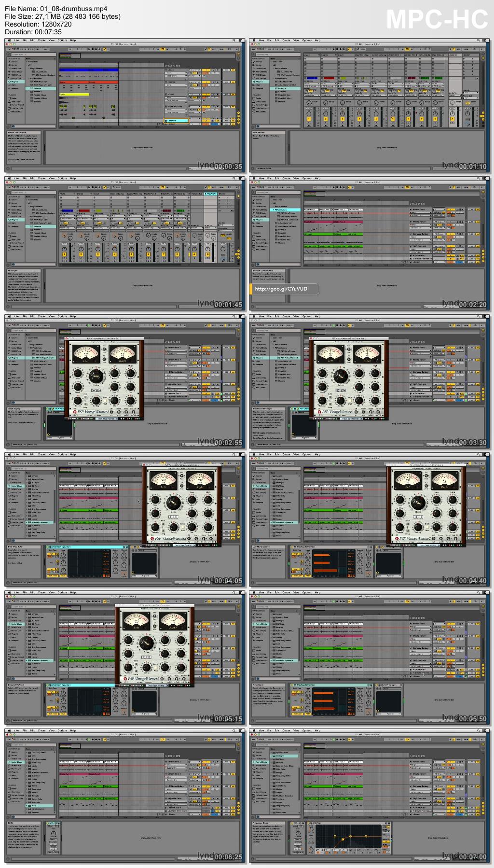Click Left VU meter in 00:05:15 frame
The width and height of the screenshot is (494, 868).
coord(137,621)
